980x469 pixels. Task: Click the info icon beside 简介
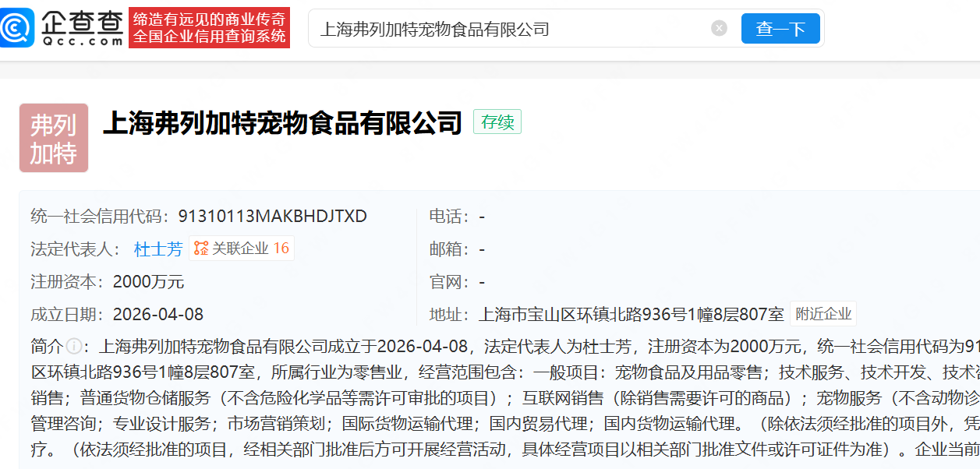point(74,346)
